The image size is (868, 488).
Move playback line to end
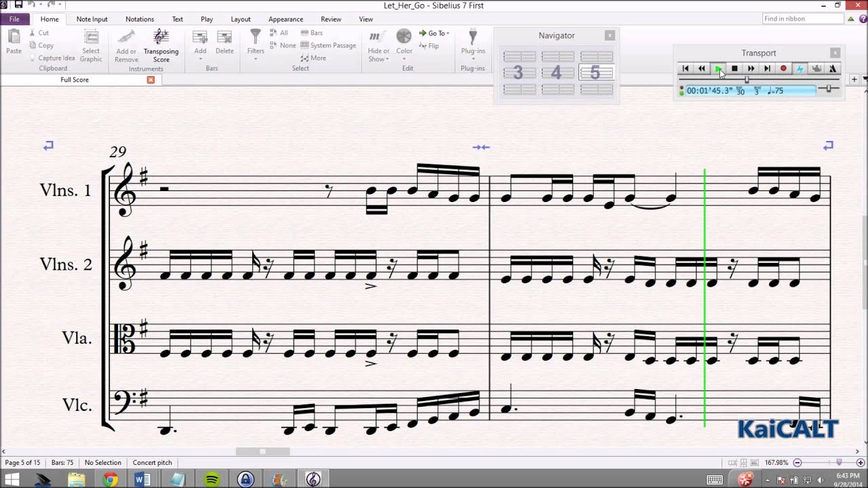(x=767, y=68)
